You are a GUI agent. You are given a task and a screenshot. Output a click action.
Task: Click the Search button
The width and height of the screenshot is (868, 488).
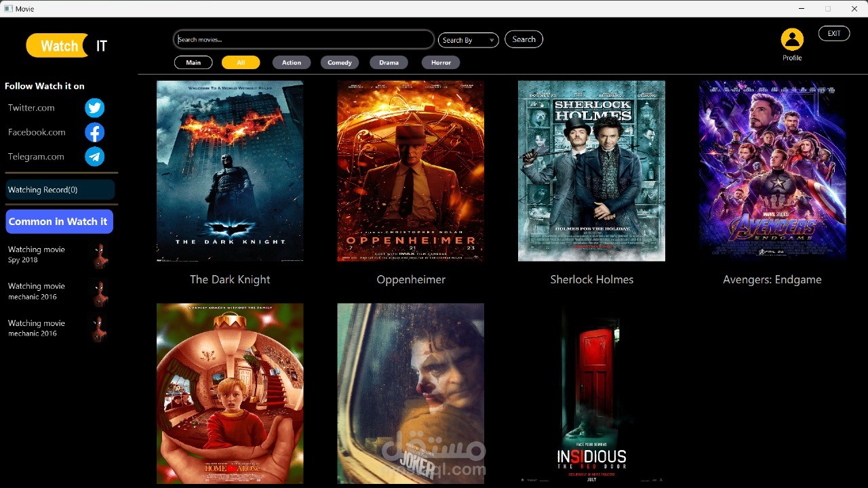[524, 39]
